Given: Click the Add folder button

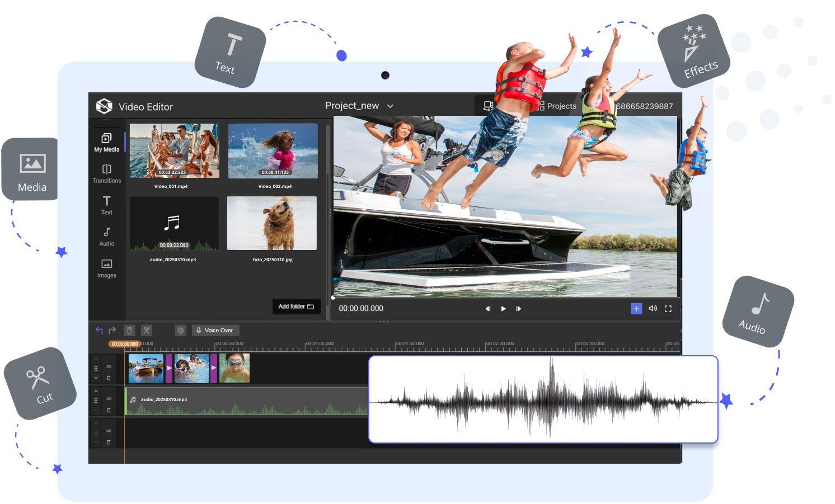Looking at the screenshot, I should point(296,307).
